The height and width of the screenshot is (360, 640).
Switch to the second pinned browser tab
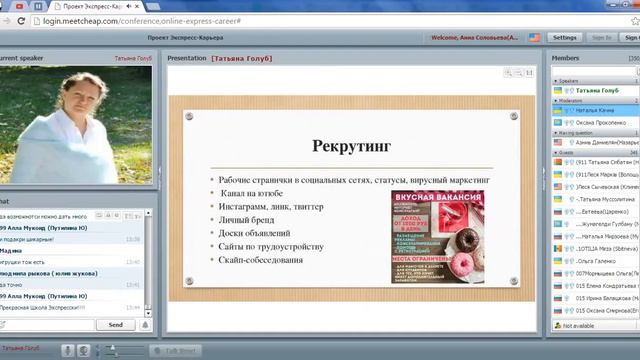[x=38, y=6]
